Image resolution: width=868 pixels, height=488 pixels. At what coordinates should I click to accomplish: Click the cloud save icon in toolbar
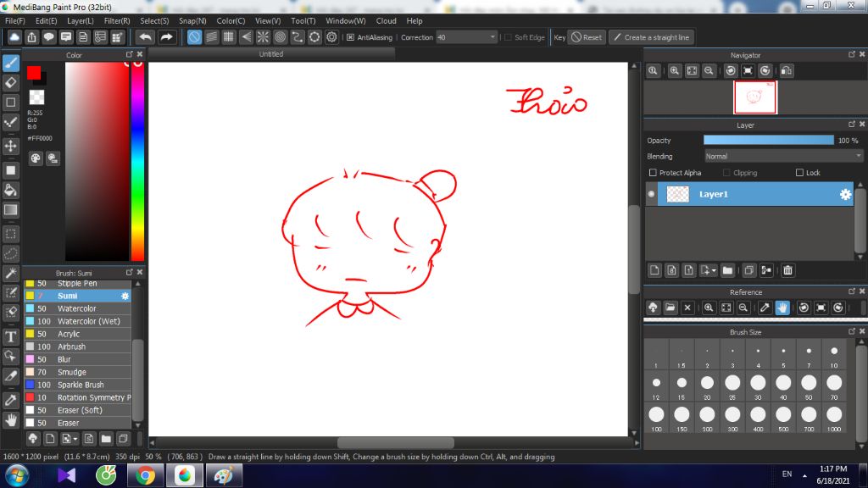click(x=14, y=37)
